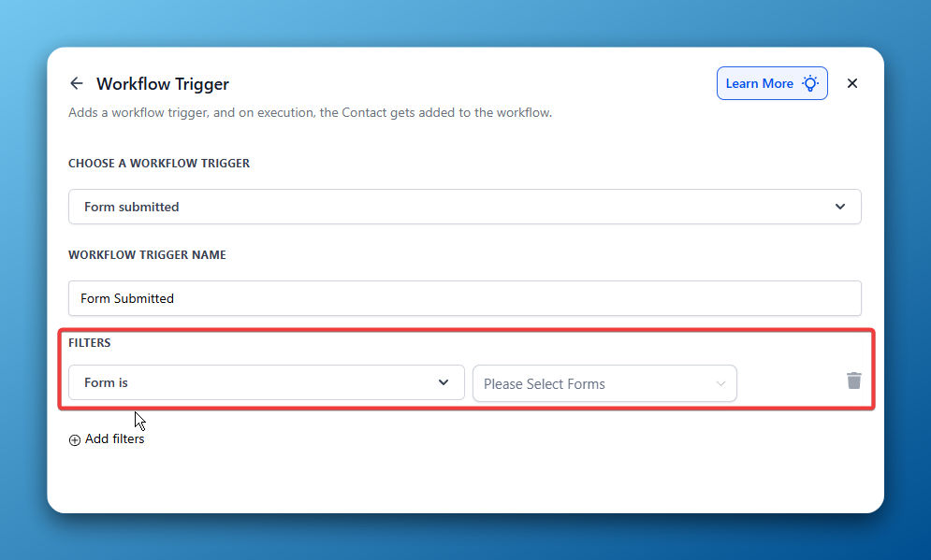Delete the filter with the trash icon
The width and height of the screenshot is (931, 560).
tap(854, 381)
